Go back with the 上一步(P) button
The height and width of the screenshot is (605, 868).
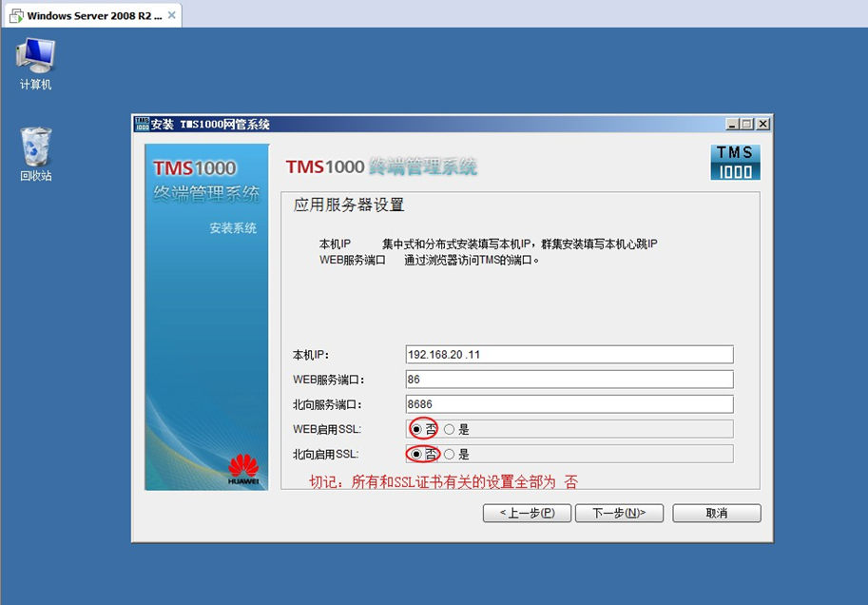(527, 513)
